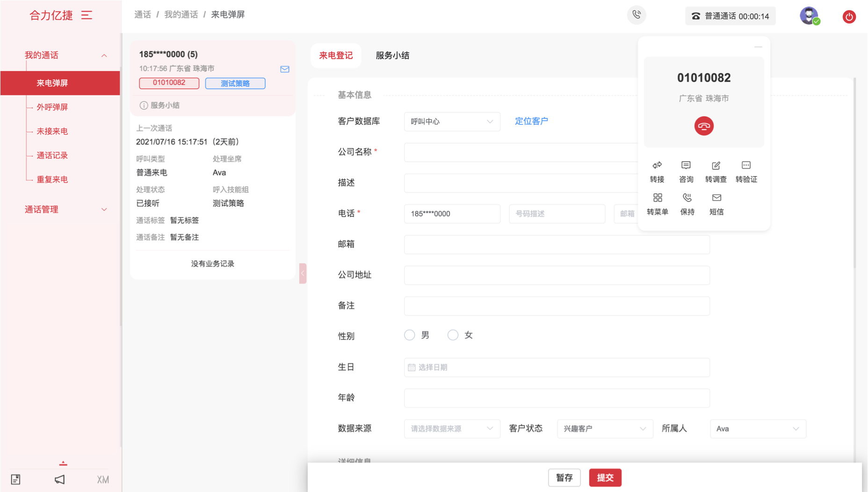Click the 转菜单 menu transfer icon
Viewport: 868px width, 492px height.
click(658, 198)
